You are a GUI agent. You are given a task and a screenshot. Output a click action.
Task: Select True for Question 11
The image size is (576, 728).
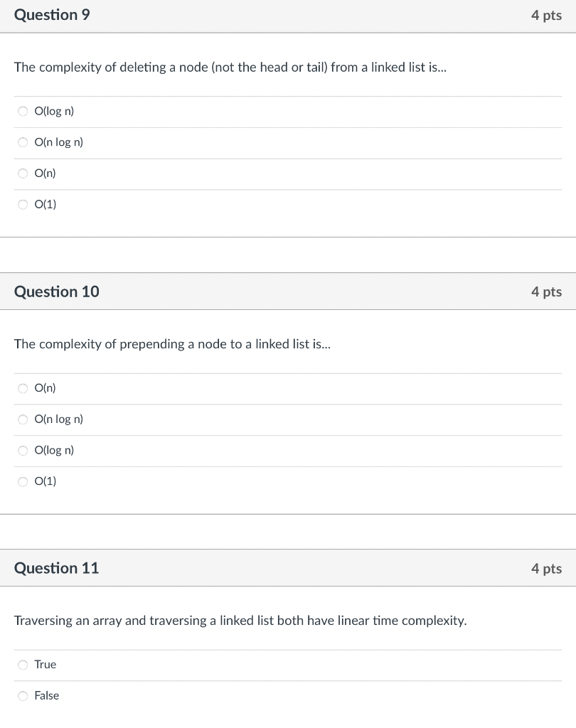click(23, 665)
